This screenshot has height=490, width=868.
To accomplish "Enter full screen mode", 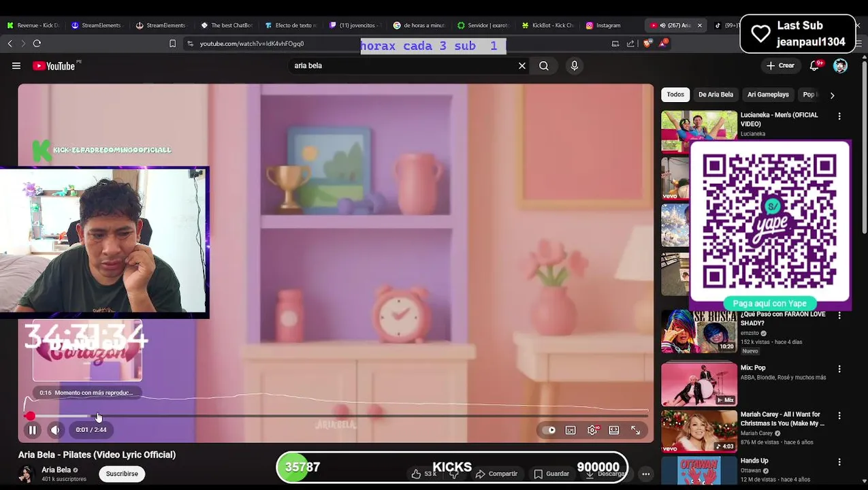I will (x=635, y=430).
